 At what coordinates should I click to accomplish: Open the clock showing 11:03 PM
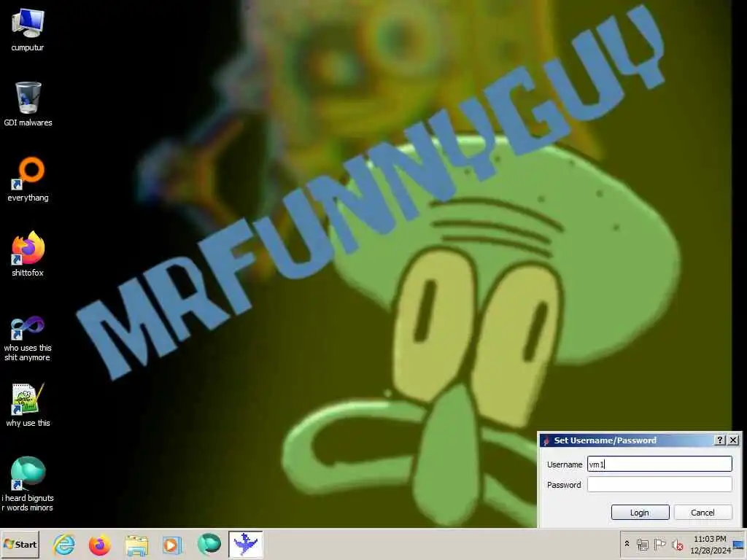(x=710, y=544)
